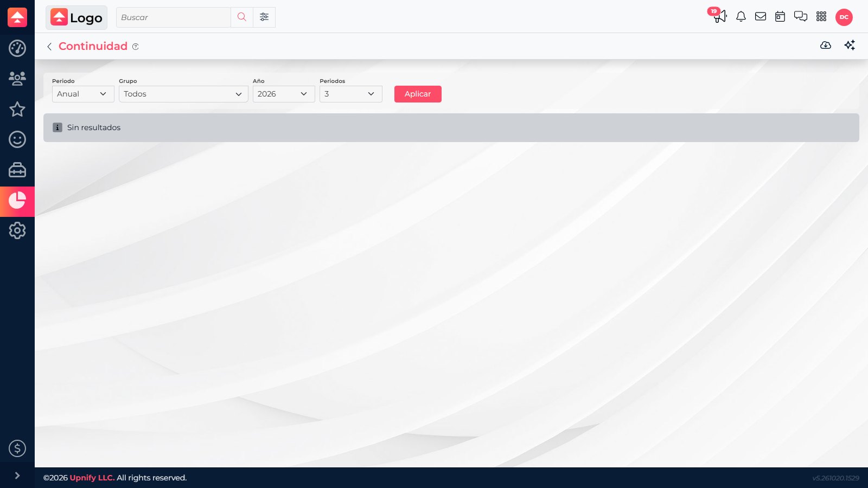868x488 pixels.
Task: Open the smiley face icon in sidebar
Action: 17,139
